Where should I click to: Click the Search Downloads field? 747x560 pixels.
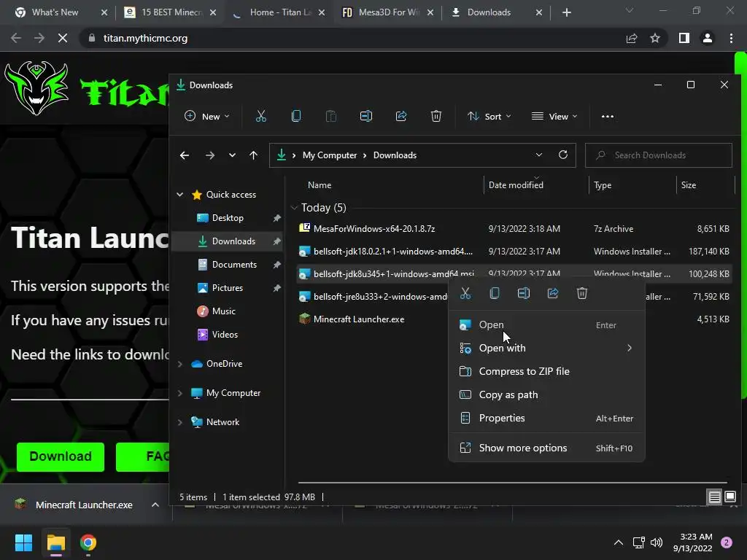[x=659, y=155]
